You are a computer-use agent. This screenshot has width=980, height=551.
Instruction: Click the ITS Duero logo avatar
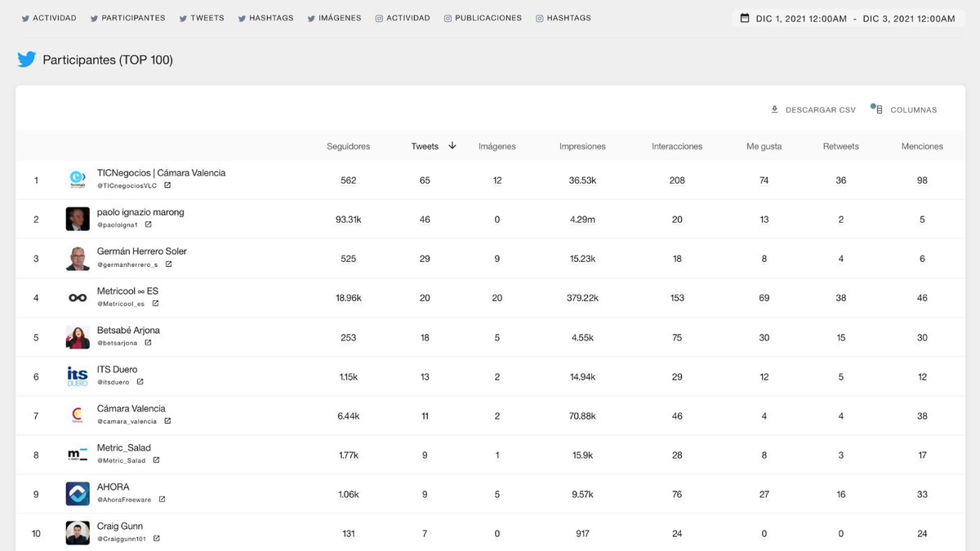[x=78, y=376]
